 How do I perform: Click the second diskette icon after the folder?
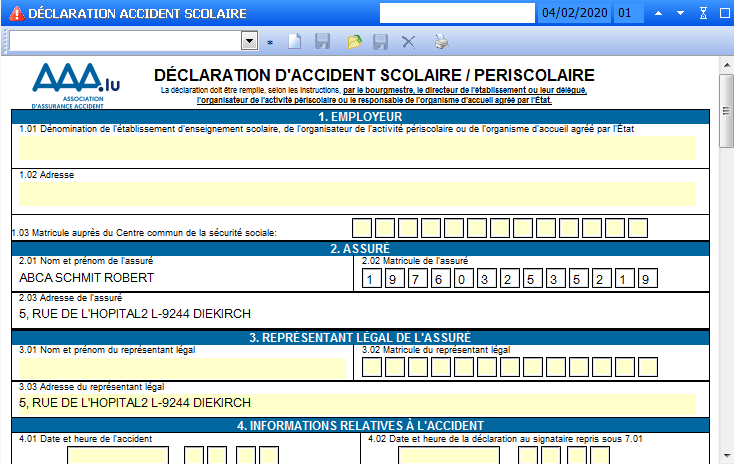pyautogui.click(x=381, y=42)
